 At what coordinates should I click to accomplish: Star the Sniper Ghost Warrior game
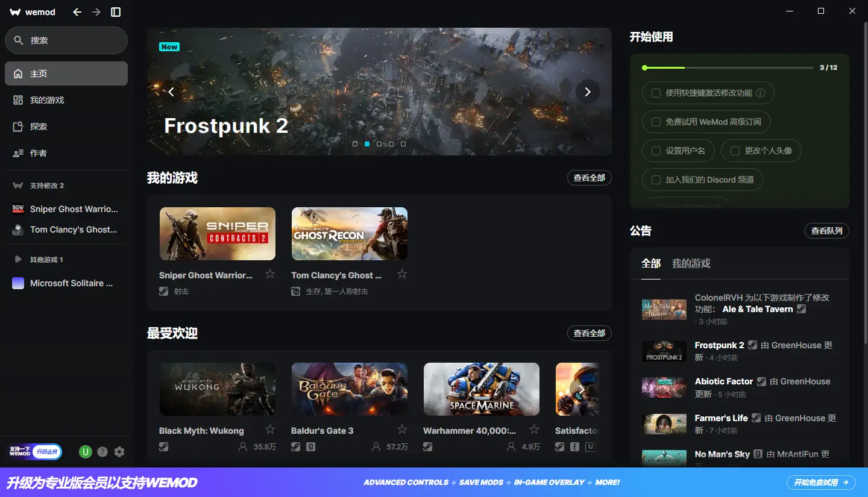(270, 274)
